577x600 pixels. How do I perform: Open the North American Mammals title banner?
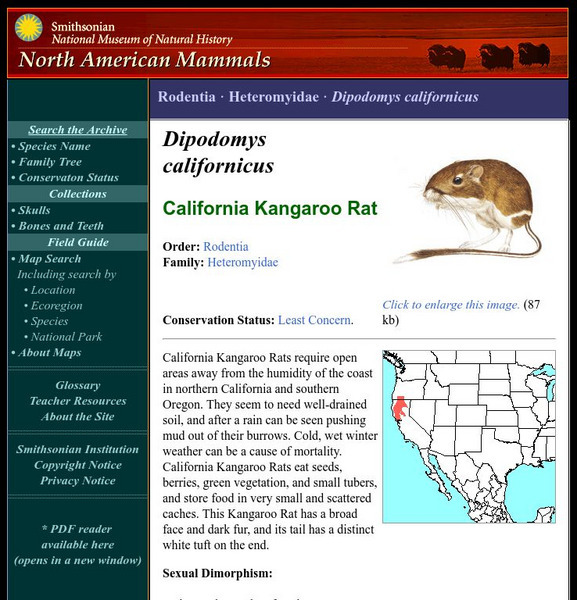pos(145,60)
